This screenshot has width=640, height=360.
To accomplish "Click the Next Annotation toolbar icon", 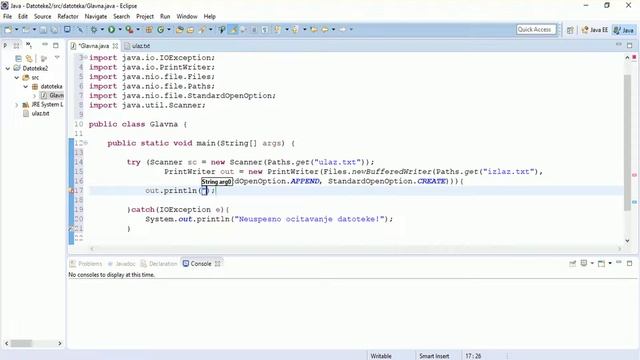I will pos(278,29).
